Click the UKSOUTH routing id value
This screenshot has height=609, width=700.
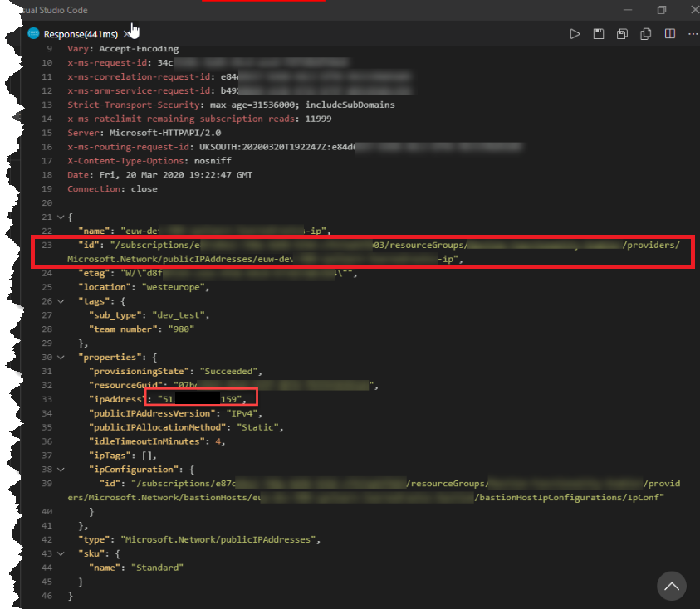point(277,147)
